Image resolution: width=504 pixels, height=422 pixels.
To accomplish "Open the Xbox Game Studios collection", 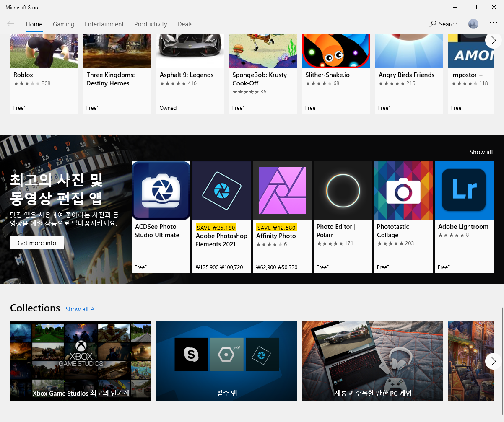I will coord(81,361).
